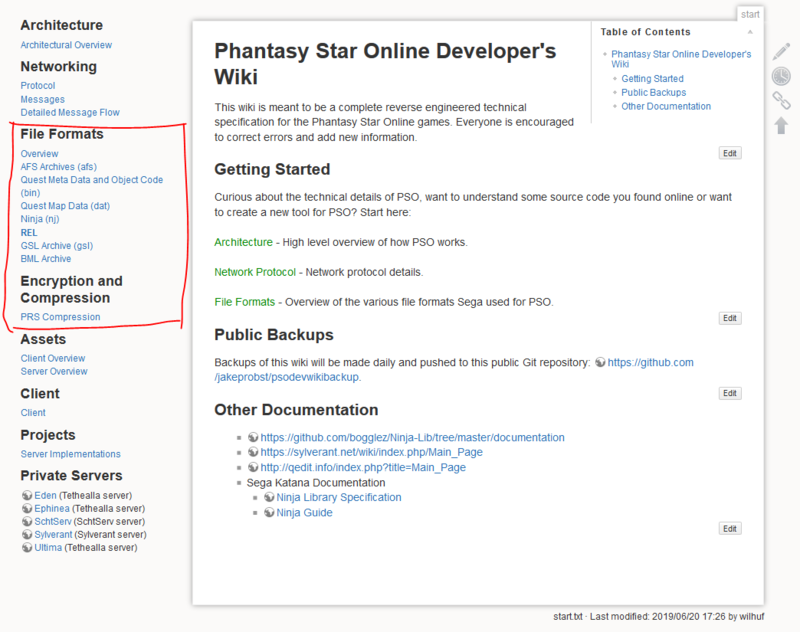Open the Server Implementations page

(x=70, y=454)
